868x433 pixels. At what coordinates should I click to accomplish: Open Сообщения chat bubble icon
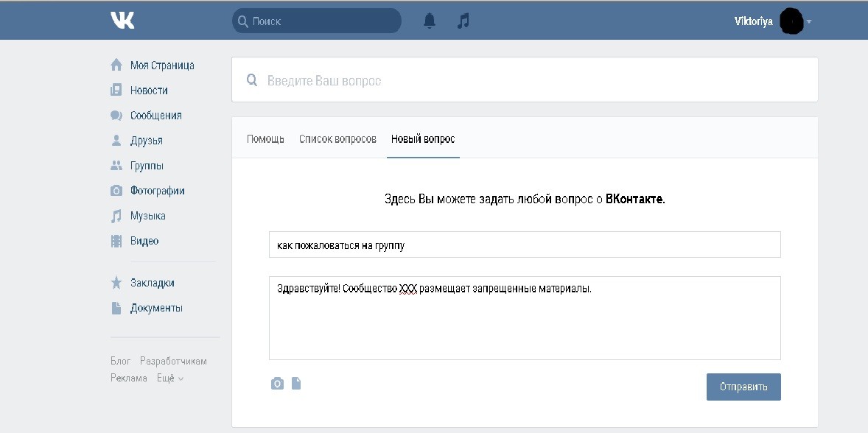116,116
